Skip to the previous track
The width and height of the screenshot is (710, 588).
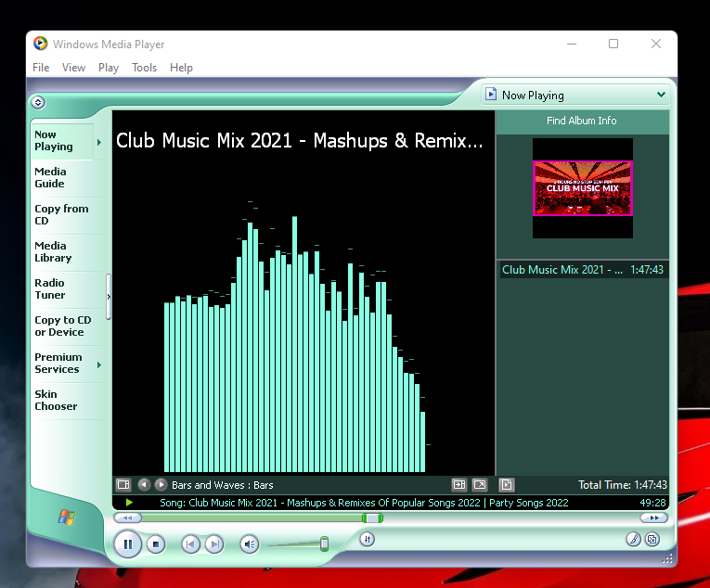click(190, 544)
